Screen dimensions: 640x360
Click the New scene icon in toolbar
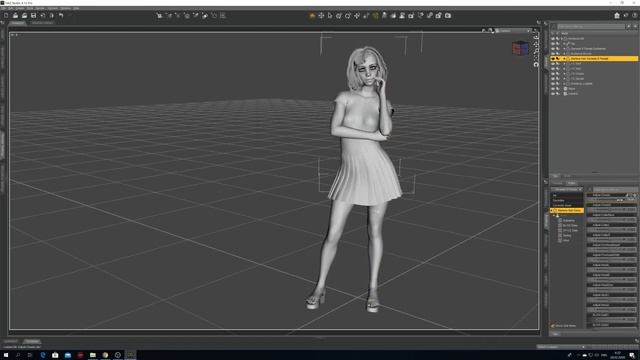pos(6,16)
